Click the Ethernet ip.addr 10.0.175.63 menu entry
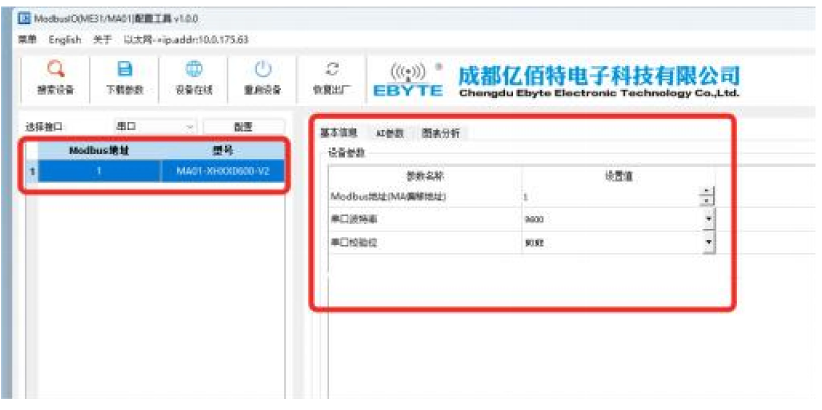 (186, 40)
